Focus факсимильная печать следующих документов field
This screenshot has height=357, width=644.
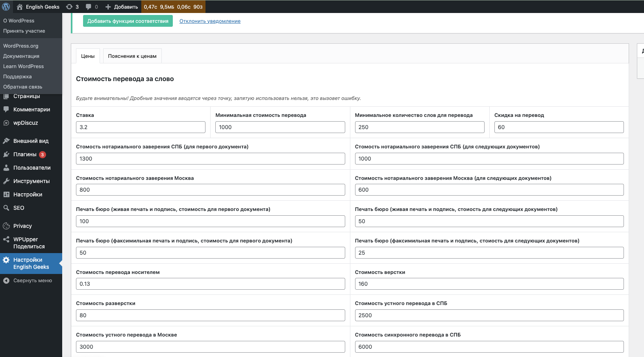[489, 253]
